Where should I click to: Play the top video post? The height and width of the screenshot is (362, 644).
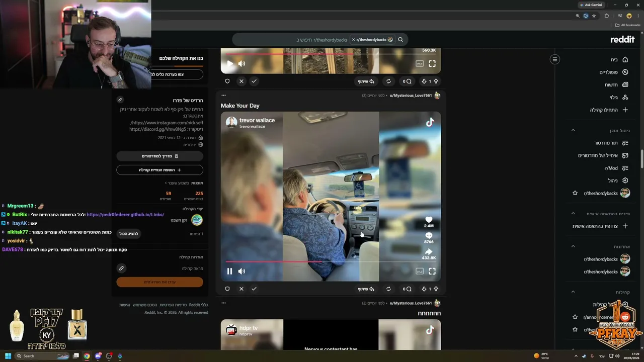pyautogui.click(x=229, y=63)
